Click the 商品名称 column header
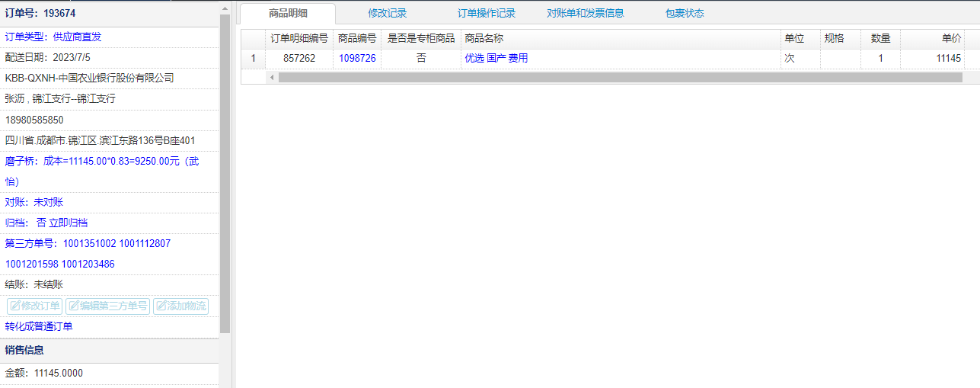980x388 pixels. click(x=621, y=38)
